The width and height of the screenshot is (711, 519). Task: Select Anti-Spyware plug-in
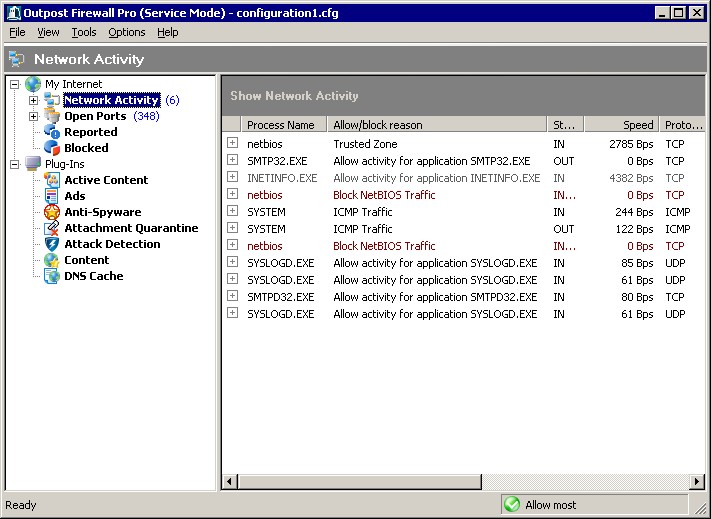coord(102,212)
